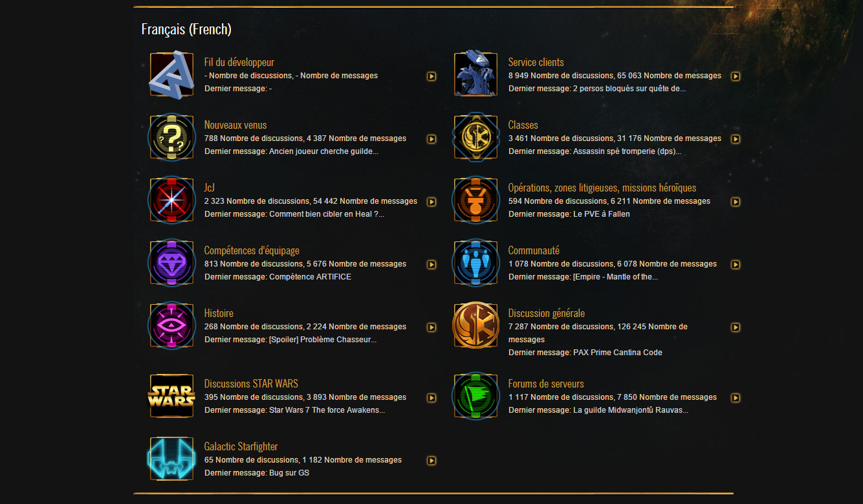Click the golden Classes emblem icon
Viewport: 863px width, 504px height.
coord(475,137)
